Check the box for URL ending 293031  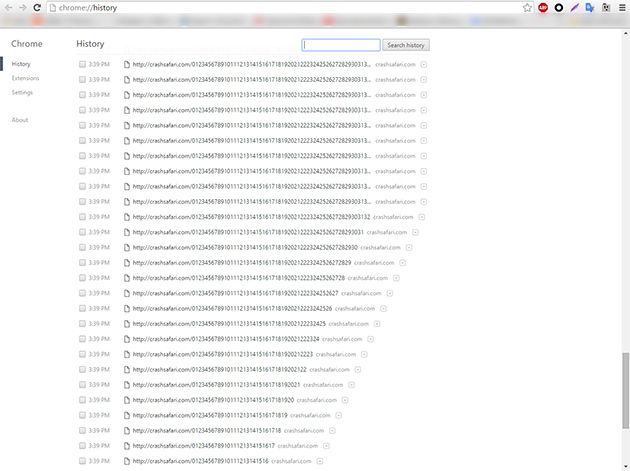coord(82,232)
